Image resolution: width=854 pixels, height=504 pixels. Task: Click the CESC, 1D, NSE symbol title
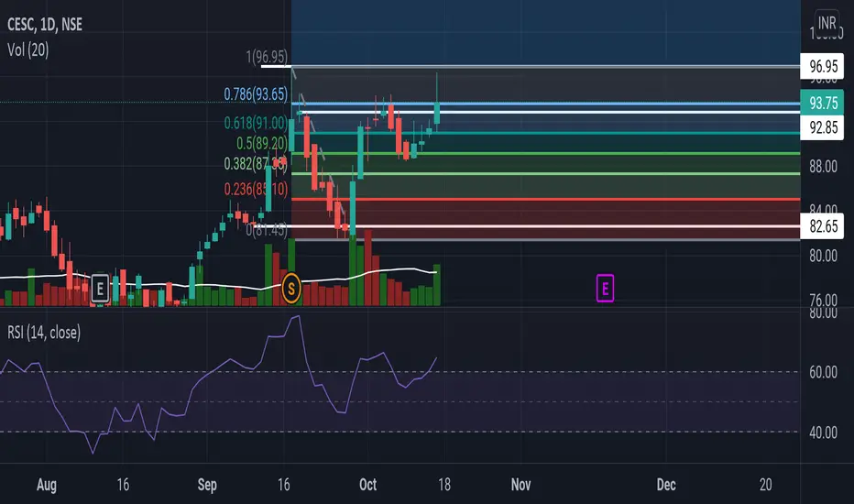pyautogui.click(x=45, y=25)
